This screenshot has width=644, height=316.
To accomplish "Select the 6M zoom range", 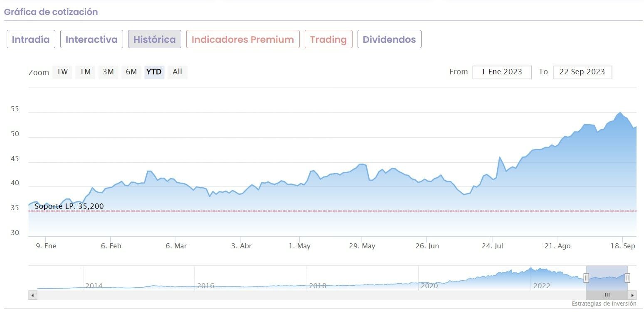I will (x=131, y=72).
